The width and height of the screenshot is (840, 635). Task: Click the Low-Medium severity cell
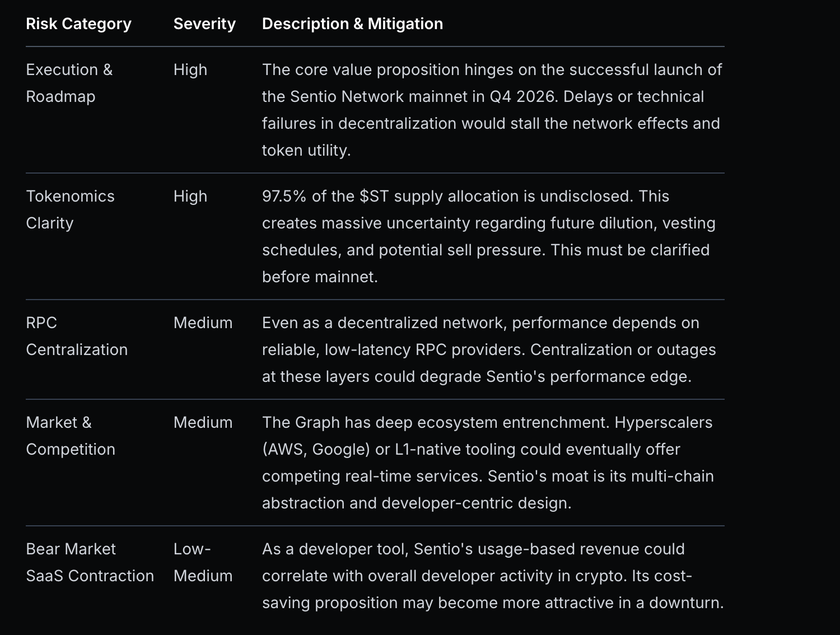click(203, 562)
